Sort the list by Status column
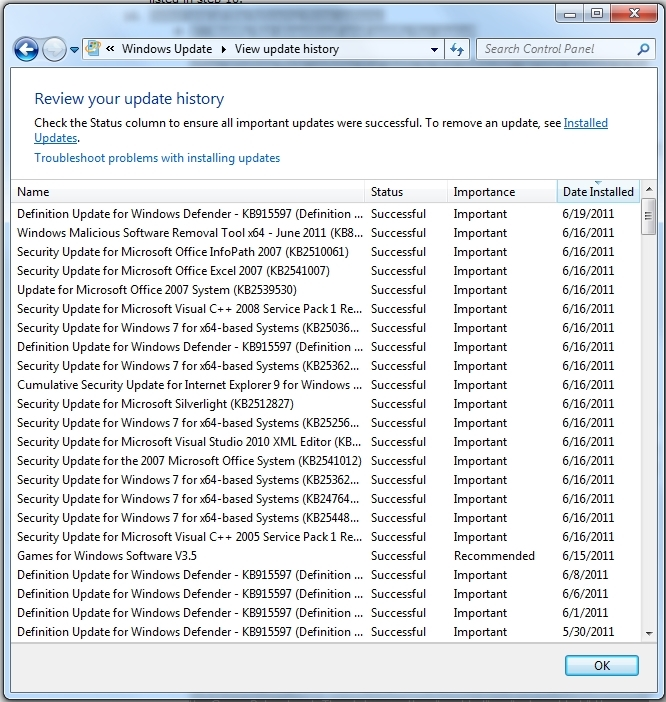This screenshot has height=702, width=666. (406, 192)
